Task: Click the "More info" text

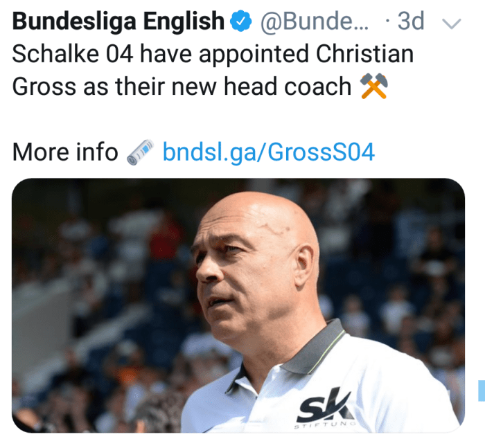Action: pyautogui.click(x=65, y=152)
